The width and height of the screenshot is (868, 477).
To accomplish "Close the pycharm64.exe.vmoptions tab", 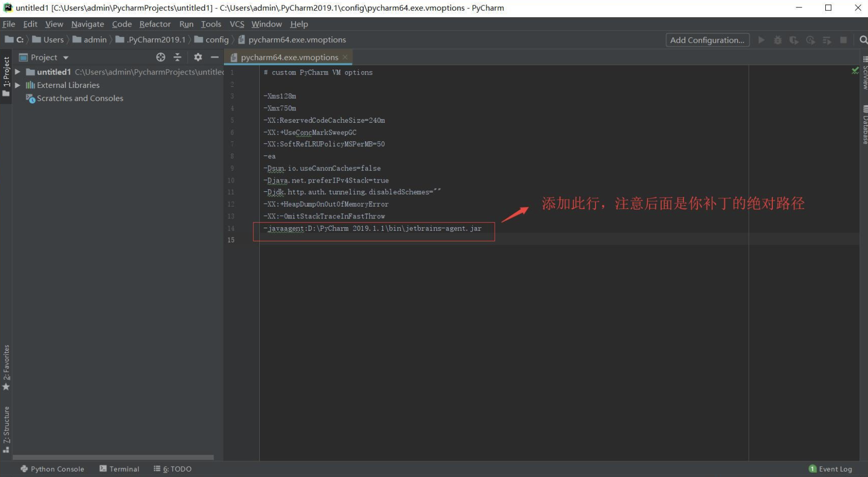I will point(346,57).
